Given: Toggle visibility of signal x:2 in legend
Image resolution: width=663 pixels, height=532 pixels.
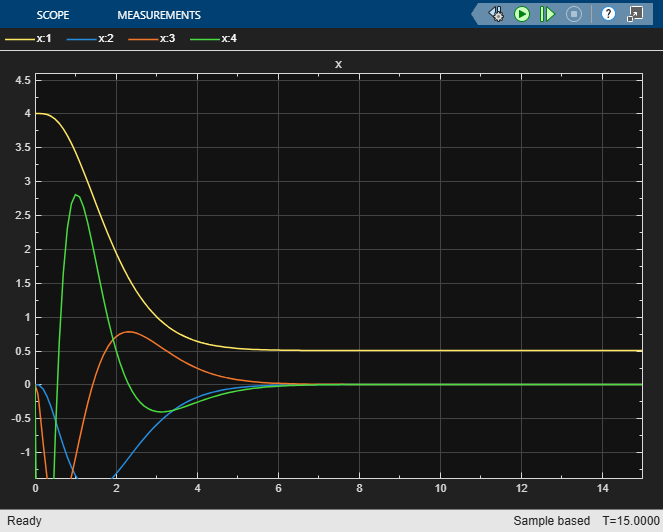Looking at the screenshot, I should (x=107, y=39).
